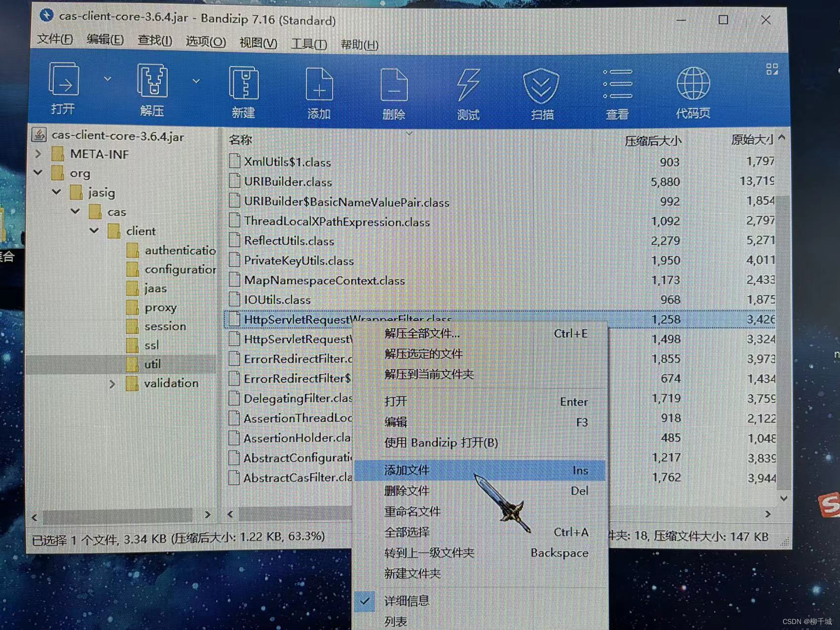Expand the validation folder node

(x=112, y=384)
